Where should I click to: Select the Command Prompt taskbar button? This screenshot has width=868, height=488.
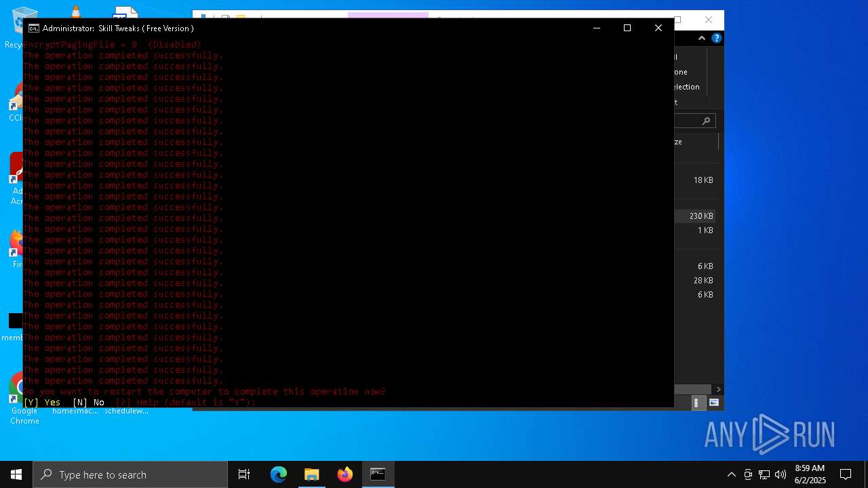[x=378, y=474]
